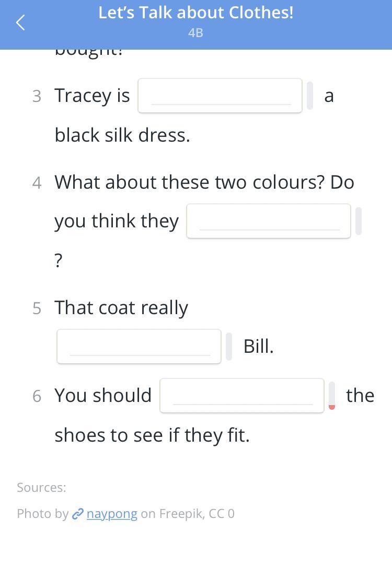Select question number 5

point(37,308)
